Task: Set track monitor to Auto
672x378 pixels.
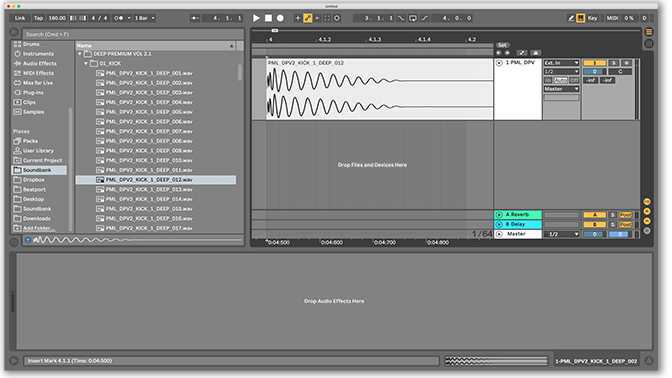Action: (561, 80)
